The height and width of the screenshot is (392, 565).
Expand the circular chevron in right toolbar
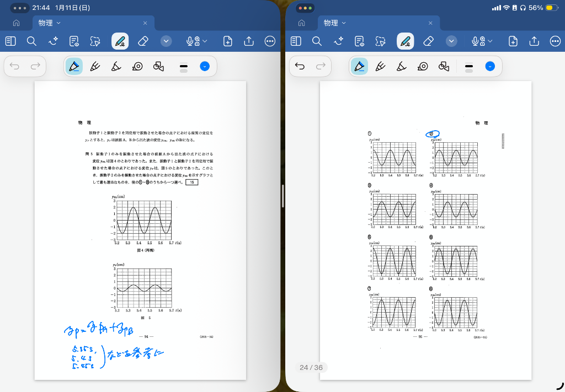coord(451,41)
